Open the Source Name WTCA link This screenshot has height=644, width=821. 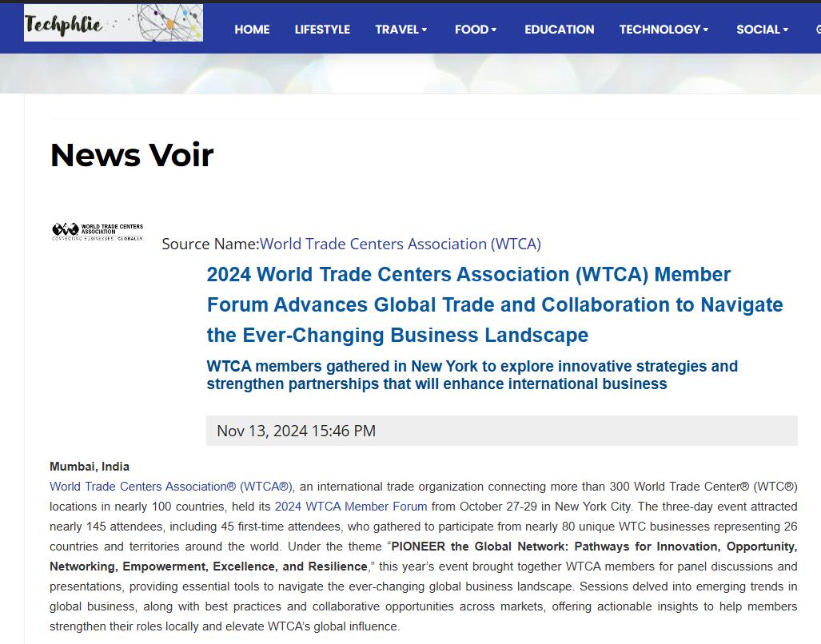(x=401, y=244)
